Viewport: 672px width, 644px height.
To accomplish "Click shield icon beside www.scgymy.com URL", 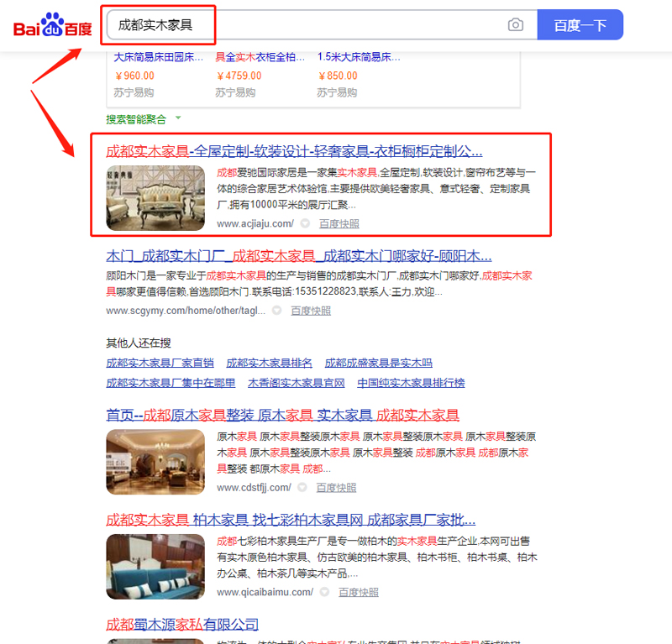I will (276, 311).
